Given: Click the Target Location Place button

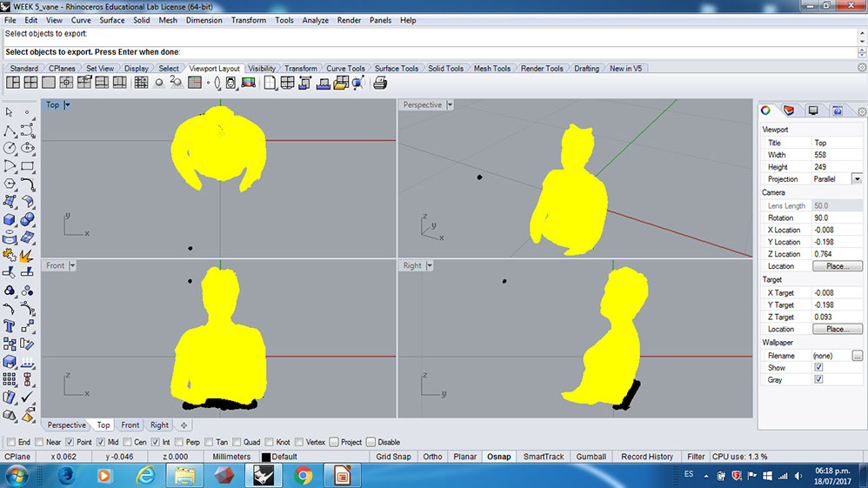Looking at the screenshot, I should (x=837, y=329).
